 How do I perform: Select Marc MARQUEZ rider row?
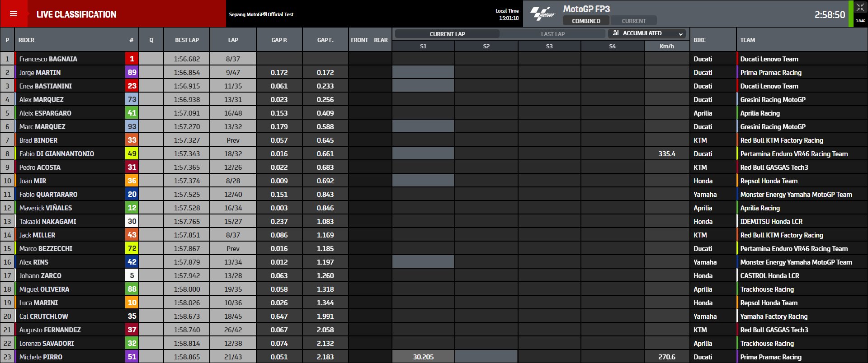(x=42, y=126)
